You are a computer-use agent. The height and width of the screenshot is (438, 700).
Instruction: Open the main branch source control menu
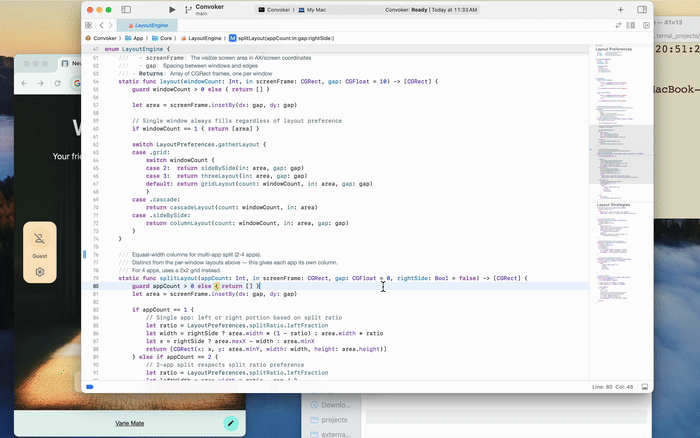point(201,13)
